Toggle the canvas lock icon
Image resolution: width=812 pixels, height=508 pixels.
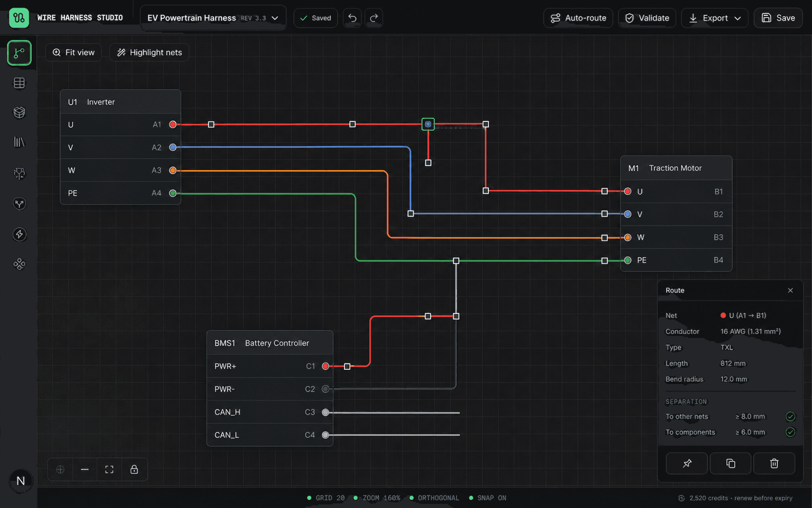point(134,470)
